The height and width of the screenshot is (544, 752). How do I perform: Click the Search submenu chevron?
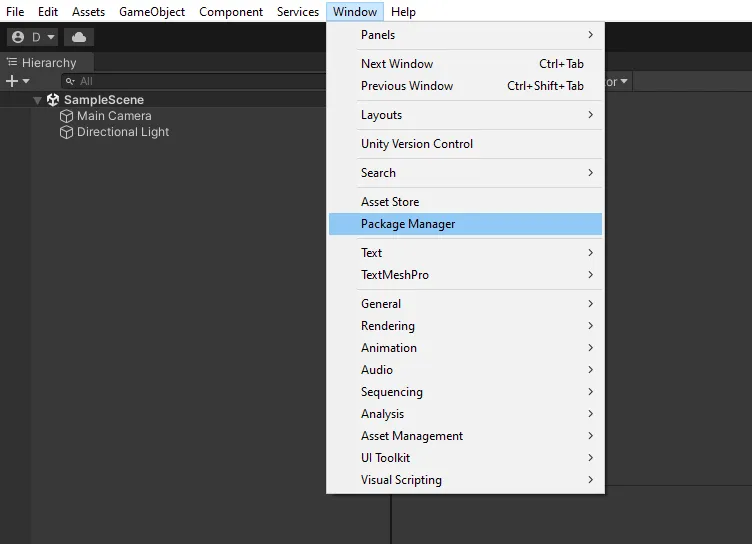coord(590,173)
